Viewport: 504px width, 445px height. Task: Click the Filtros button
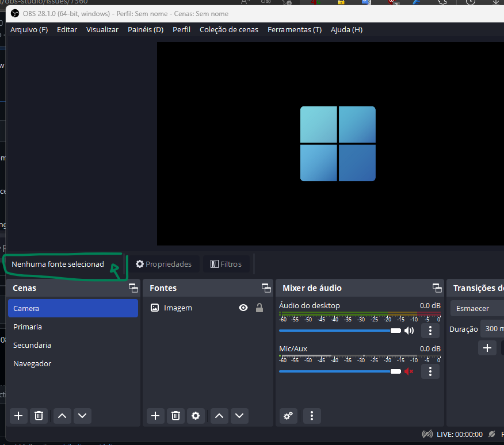click(x=226, y=264)
